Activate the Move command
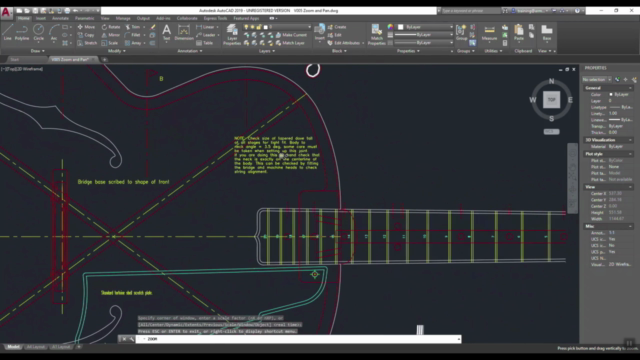The image size is (640, 360). [86, 27]
